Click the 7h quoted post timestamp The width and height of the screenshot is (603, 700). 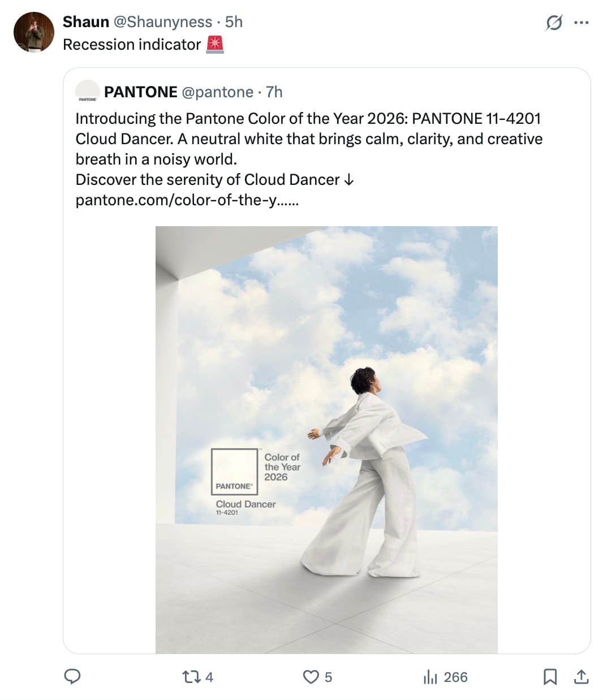(x=274, y=92)
